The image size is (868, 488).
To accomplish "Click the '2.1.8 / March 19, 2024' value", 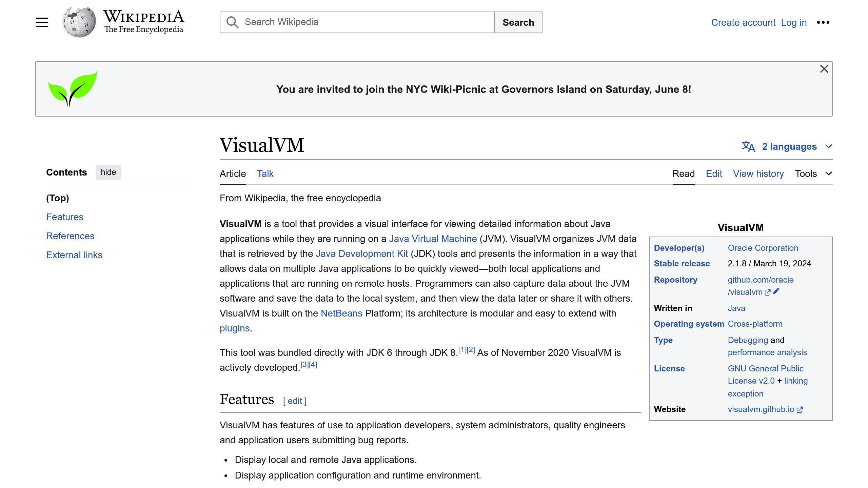I will [x=769, y=263].
